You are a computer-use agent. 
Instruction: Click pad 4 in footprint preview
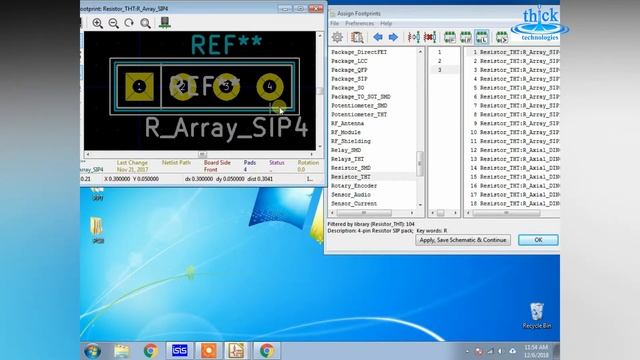[270, 87]
